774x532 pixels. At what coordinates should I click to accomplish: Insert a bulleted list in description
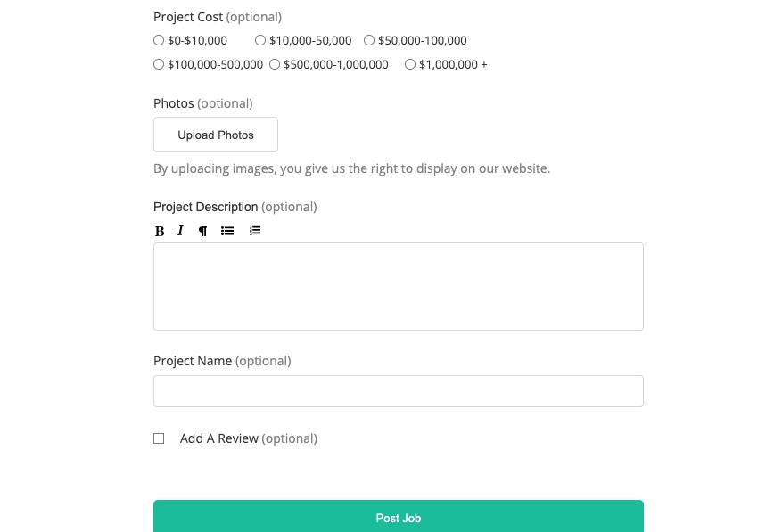(227, 231)
